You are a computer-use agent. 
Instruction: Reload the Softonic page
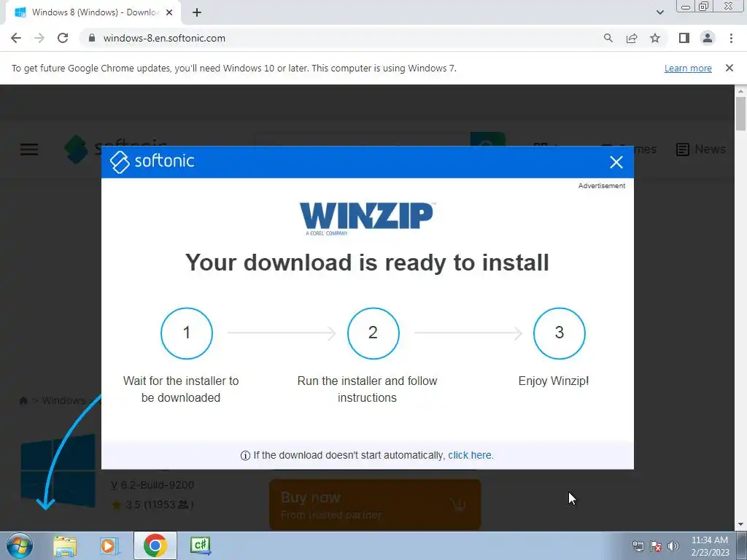pos(63,38)
